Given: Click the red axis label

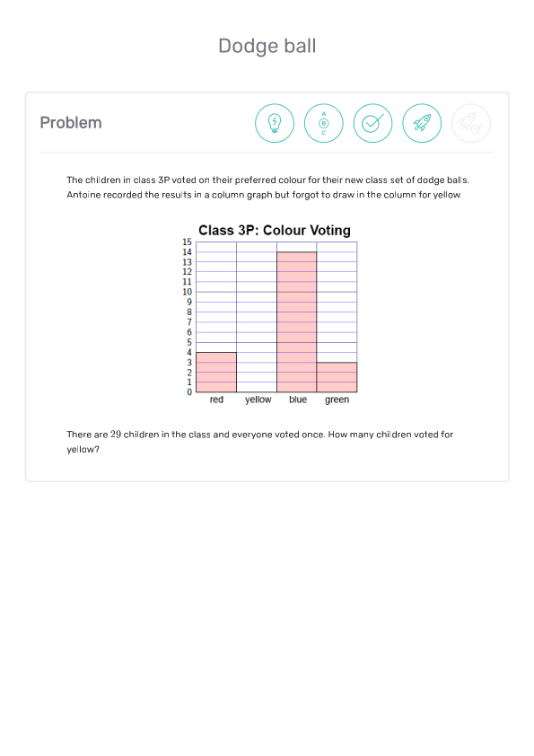Looking at the screenshot, I should [216, 400].
